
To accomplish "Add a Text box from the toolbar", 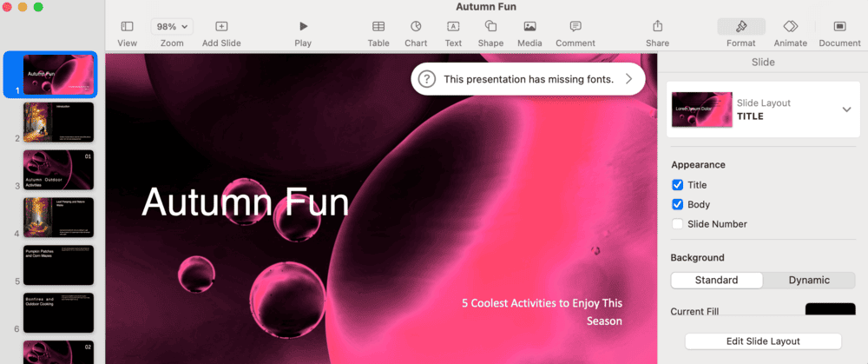I will (453, 27).
